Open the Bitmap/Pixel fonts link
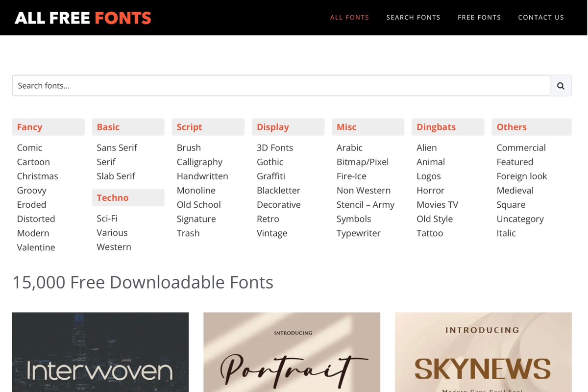Screen dimensions: 588x392 (x=362, y=162)
